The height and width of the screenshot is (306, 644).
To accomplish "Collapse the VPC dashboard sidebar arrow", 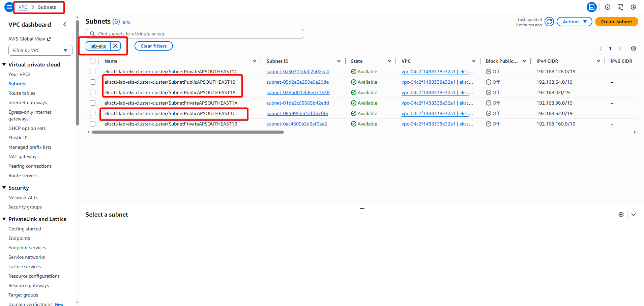I will (x=65, y=25).
